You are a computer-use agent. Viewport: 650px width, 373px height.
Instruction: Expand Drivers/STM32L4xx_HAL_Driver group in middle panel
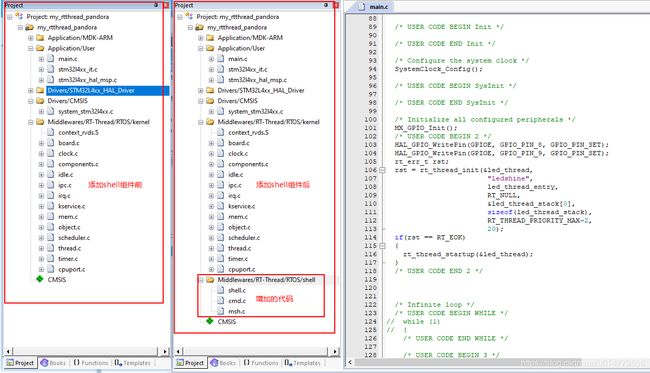tap(201, 90)
